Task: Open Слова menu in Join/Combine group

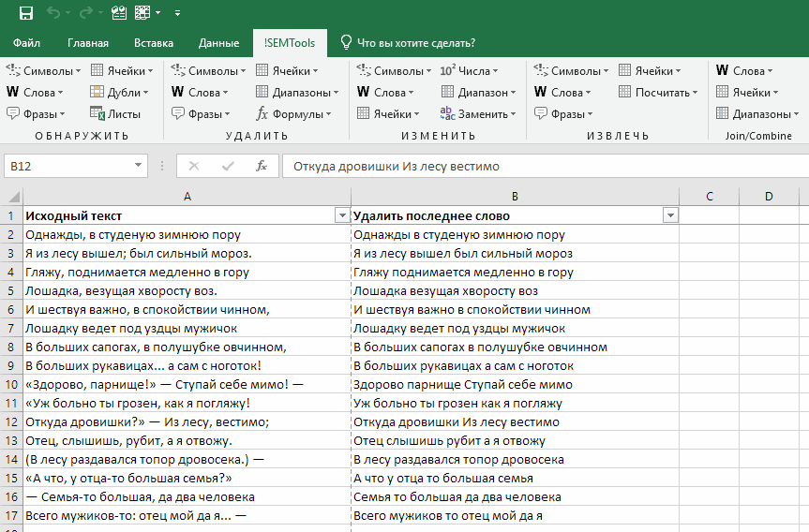Action: [x=744, y=70]
